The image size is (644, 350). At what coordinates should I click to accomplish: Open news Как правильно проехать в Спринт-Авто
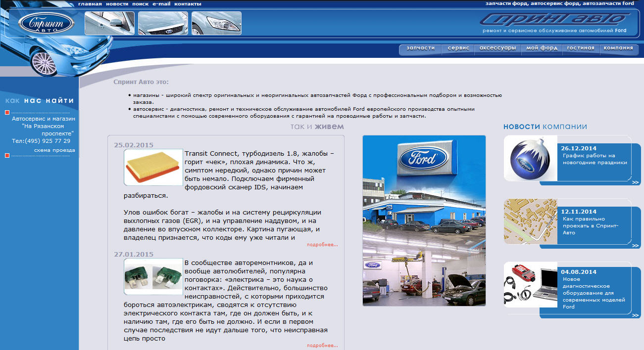pyautogui.click(x=591, y=225)
